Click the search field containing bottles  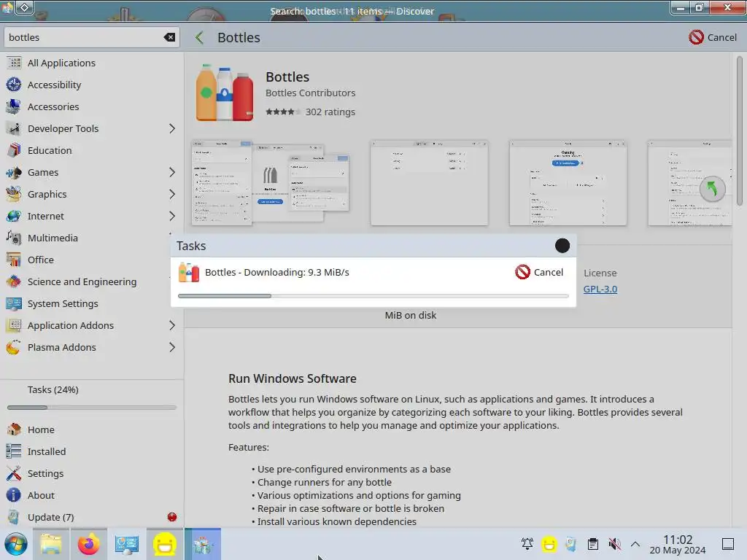pyautogui.click(x=91, y=37)
